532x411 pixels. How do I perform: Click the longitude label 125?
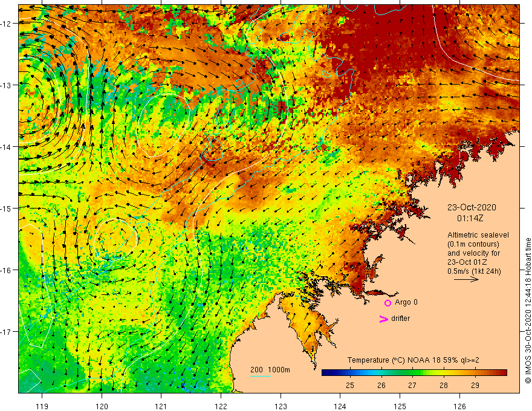click(x=400, y=406)
